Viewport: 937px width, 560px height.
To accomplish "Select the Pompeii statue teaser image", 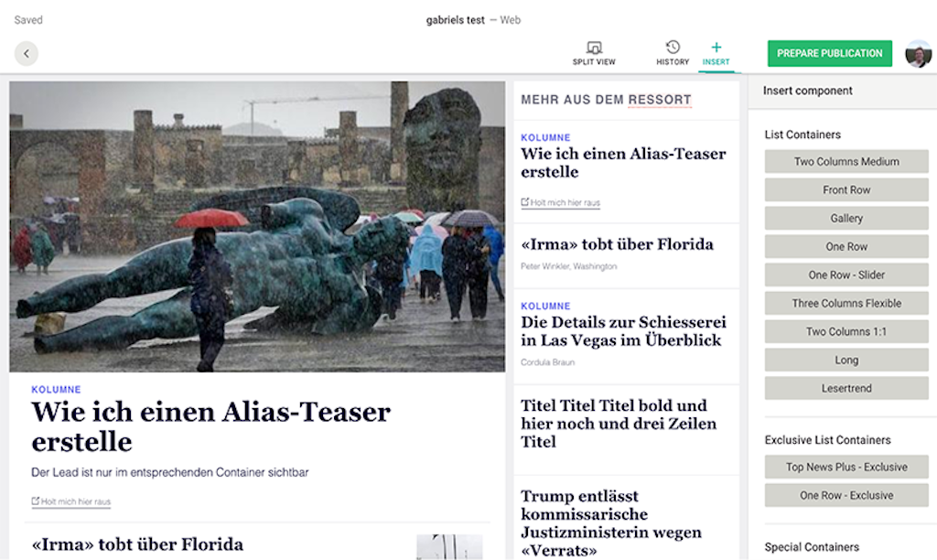I will point(257,227).
